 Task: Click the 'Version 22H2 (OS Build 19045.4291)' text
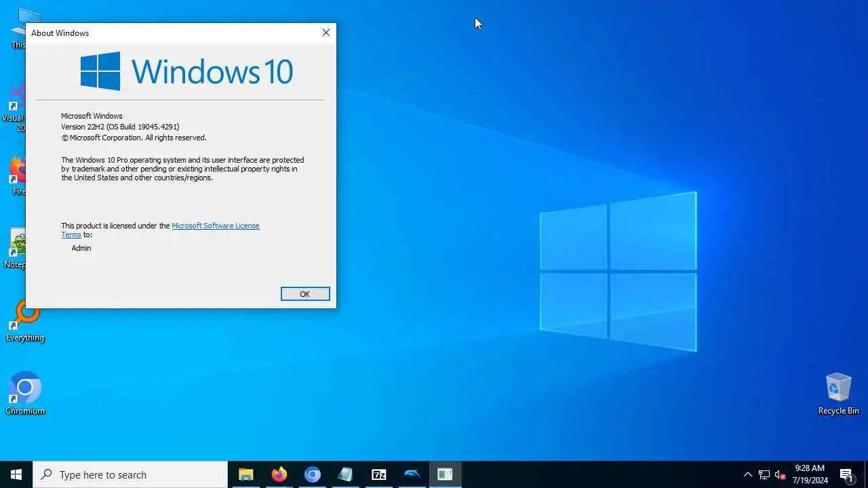tap(120, 127)
